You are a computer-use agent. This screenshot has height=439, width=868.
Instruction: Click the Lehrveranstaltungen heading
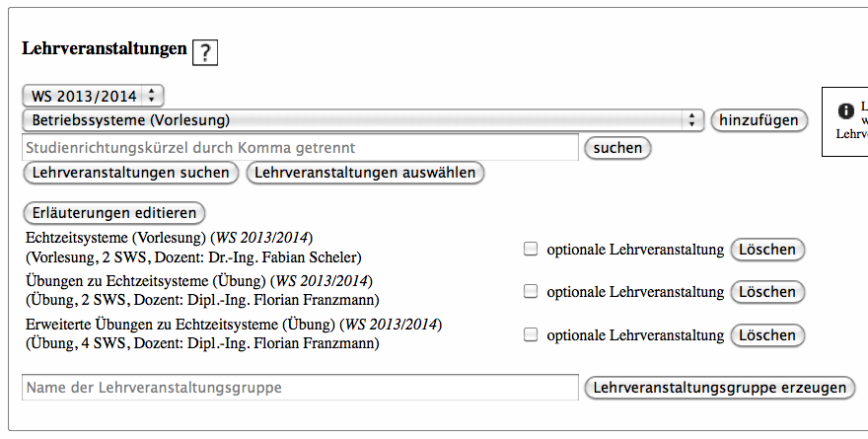click(104, 49)
